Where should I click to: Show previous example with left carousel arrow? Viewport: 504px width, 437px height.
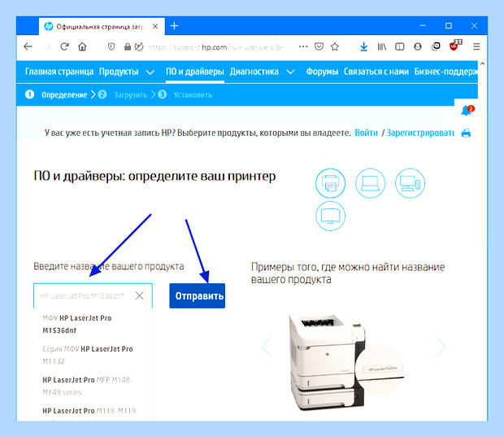click(267, 347)
